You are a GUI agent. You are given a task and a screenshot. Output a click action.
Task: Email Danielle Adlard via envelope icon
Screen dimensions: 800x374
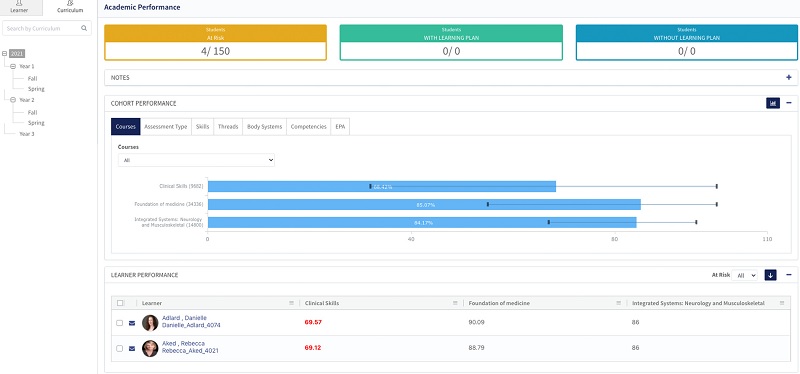(132, 323)
